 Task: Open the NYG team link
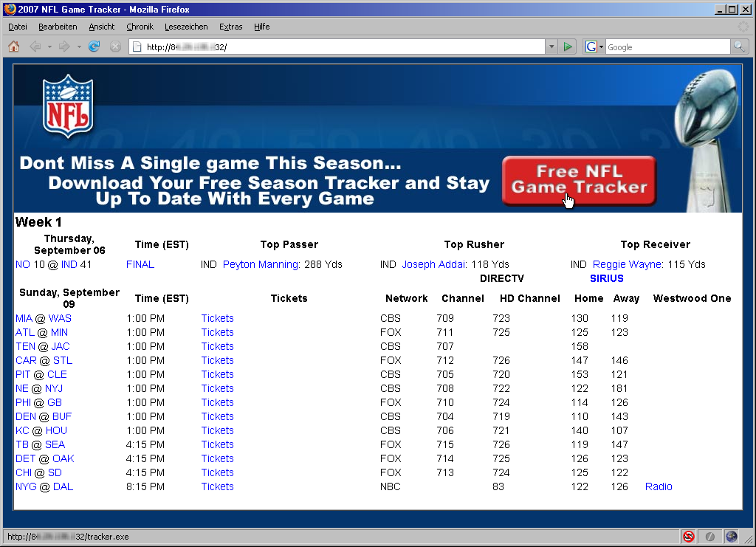[x=26, y=486]
